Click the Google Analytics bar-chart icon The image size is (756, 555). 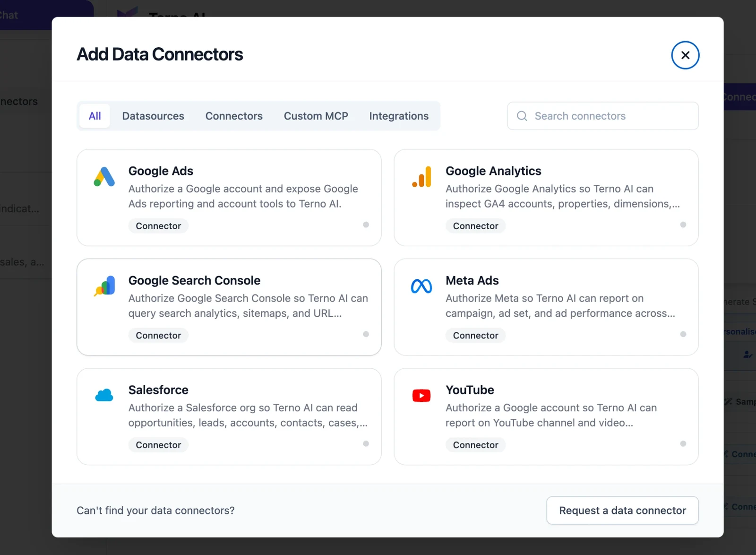click(421, 177)
